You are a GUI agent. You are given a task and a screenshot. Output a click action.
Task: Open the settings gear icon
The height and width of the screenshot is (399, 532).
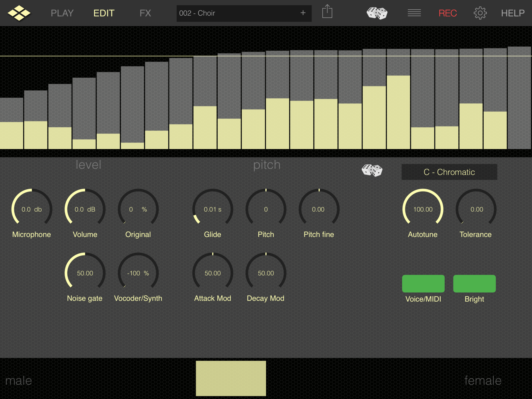point(480,13)
